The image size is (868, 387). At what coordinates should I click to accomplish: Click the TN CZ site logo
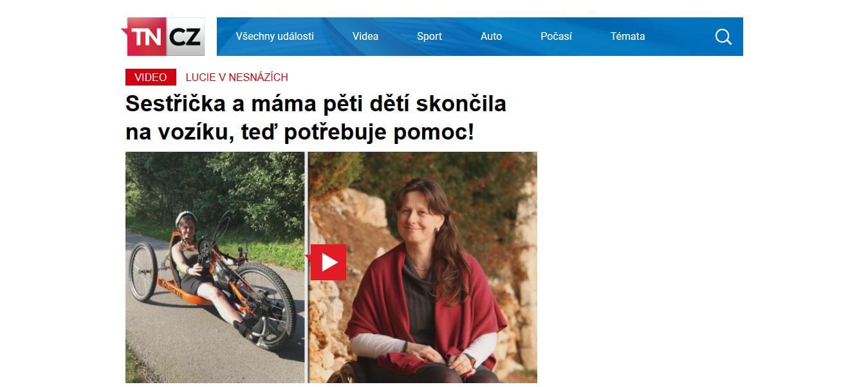coord(163,37)
